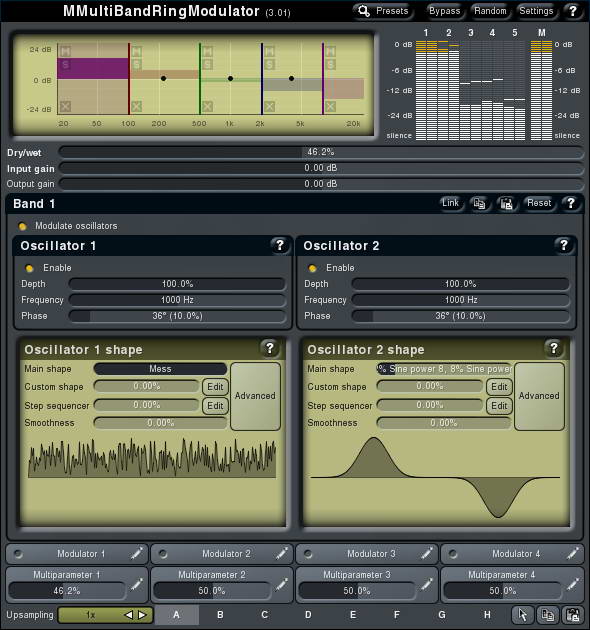Click the magnifier icon beside Presets

coord(364,11)
